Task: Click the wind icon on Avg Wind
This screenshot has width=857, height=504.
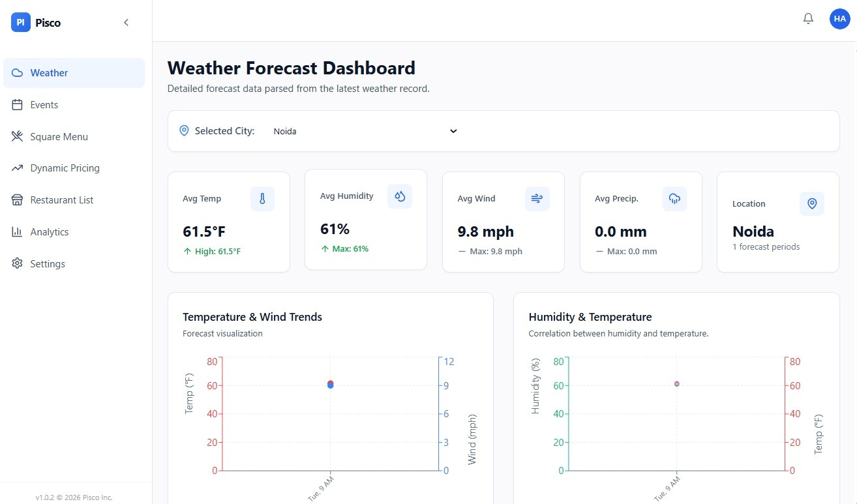Action: coord(537,199)
